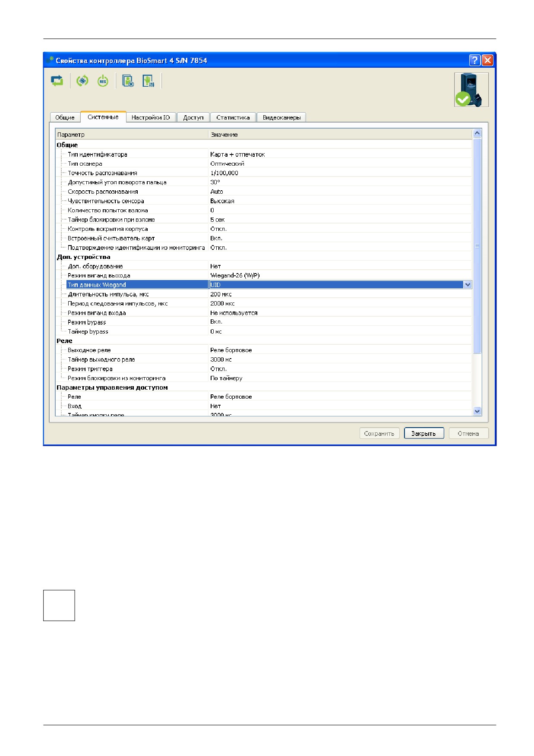Image resolution: width=534 pixels, height=756 pixels.
Task: Click the green circular firmware refresh icon
Action: [x=82, y=81]
